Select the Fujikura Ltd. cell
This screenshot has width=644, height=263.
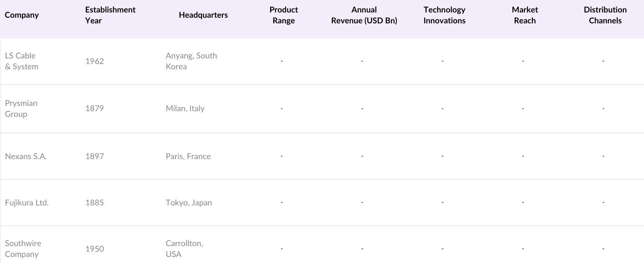pos(27,203)
